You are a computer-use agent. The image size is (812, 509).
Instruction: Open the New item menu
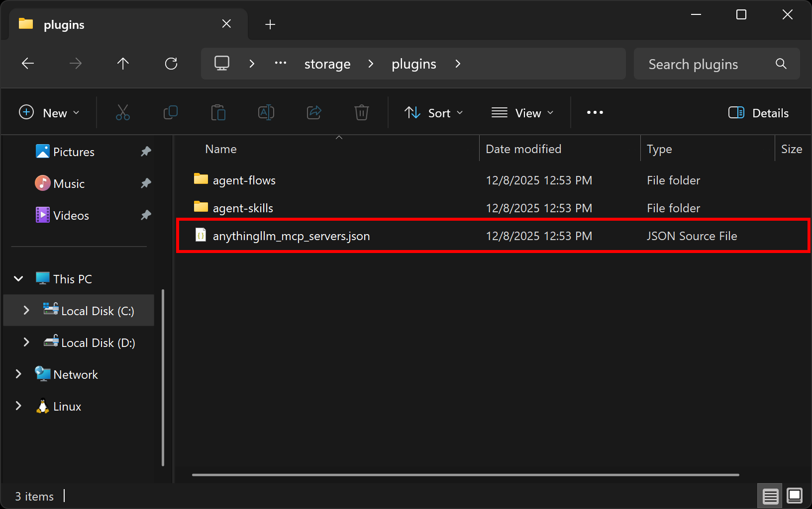[49, 112]
